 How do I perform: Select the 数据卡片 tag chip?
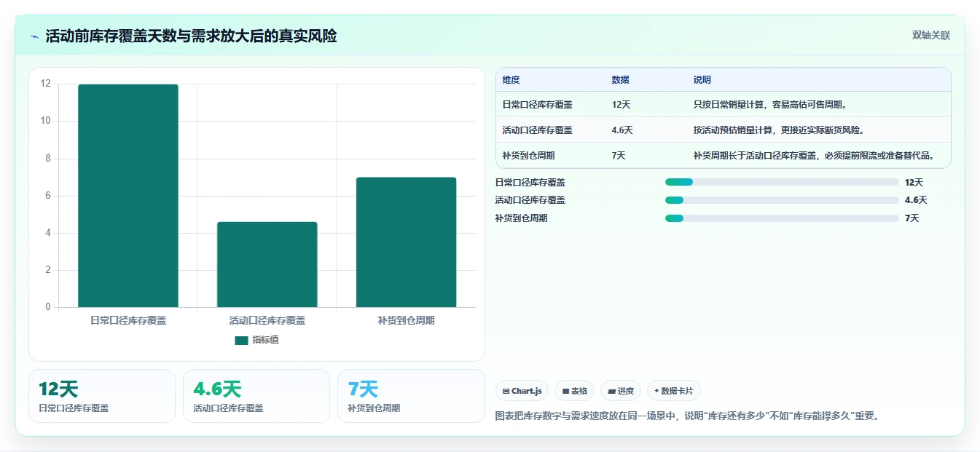[x=674, y=391]
